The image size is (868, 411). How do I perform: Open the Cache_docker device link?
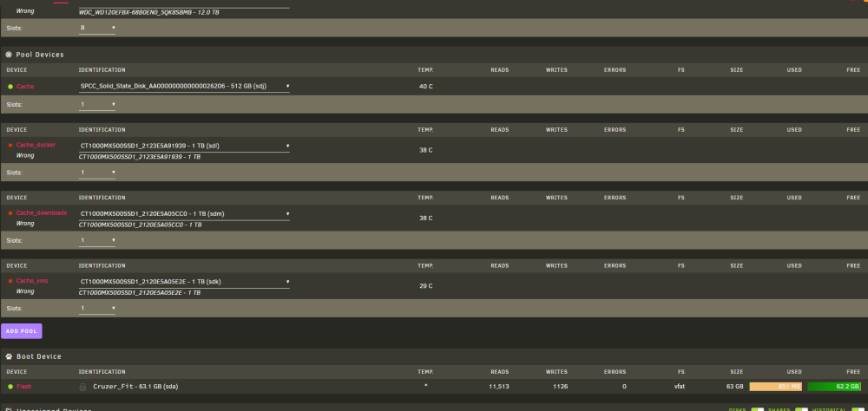(36, 145)
